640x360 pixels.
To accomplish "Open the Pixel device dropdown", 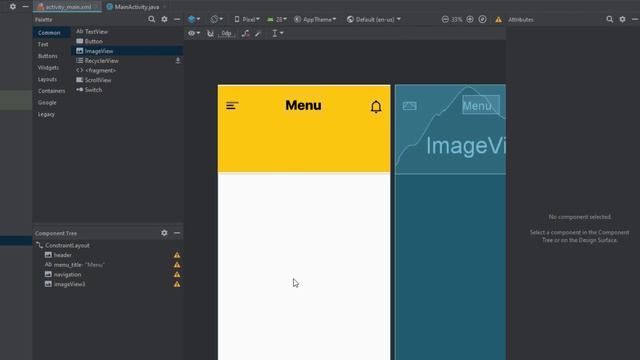I will click(x=247, y=19).
